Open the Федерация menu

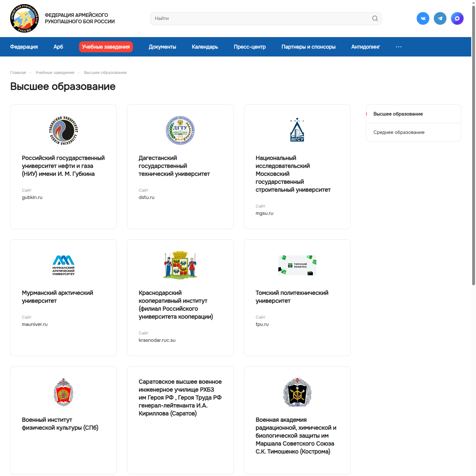(24, 47)
